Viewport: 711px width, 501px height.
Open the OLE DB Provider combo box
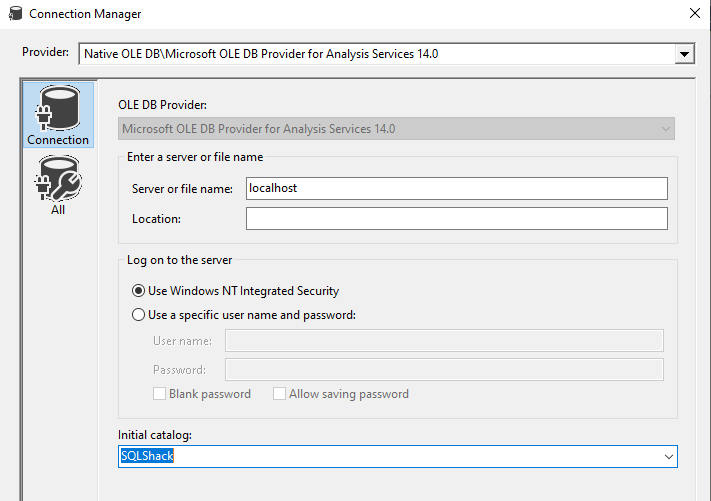pos(397,129)
